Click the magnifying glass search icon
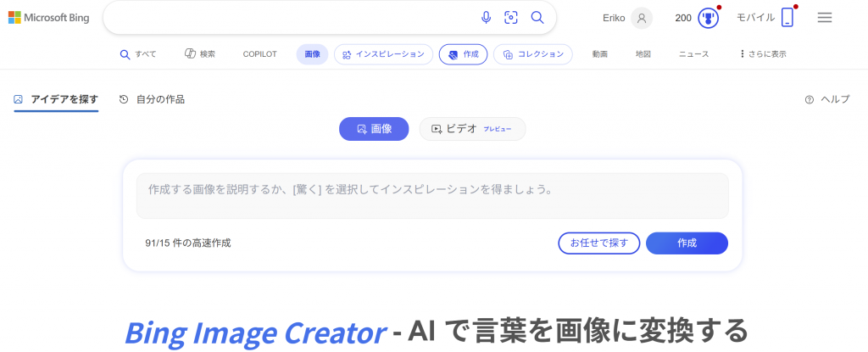Image resolution: width=868 pixels, height=352 pixels. [537, 18]
